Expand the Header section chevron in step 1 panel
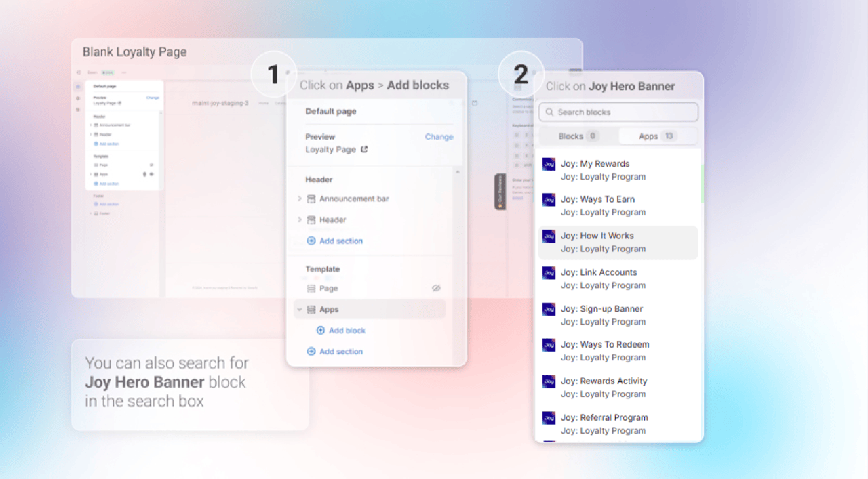Image resolution: width=868 pixels, height=479 pixels. 300,220
